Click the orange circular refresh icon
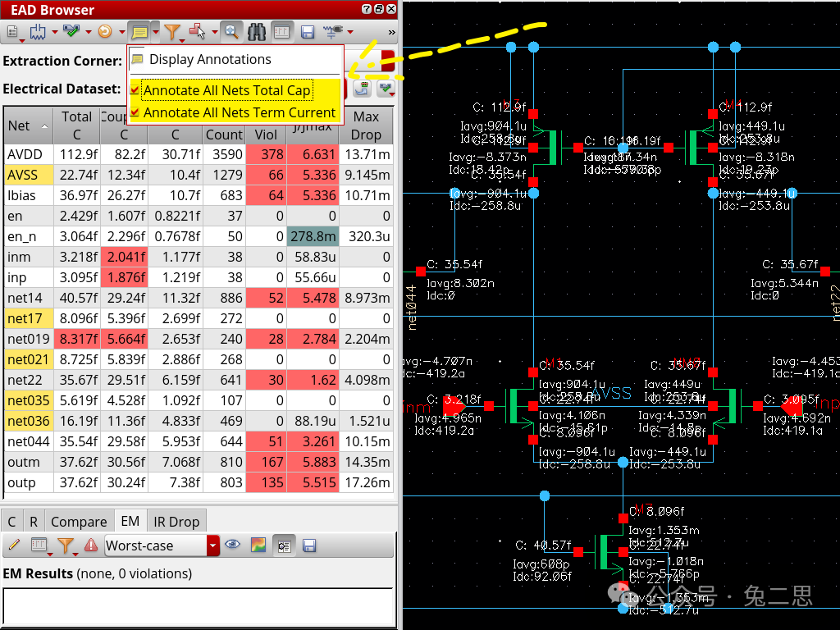 click(x=104, y=32)
